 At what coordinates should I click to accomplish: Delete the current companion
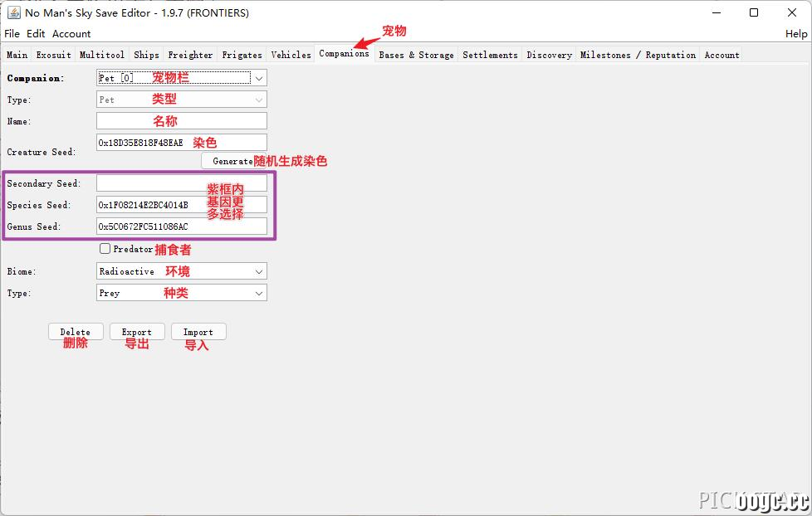(x=76, y=332)
